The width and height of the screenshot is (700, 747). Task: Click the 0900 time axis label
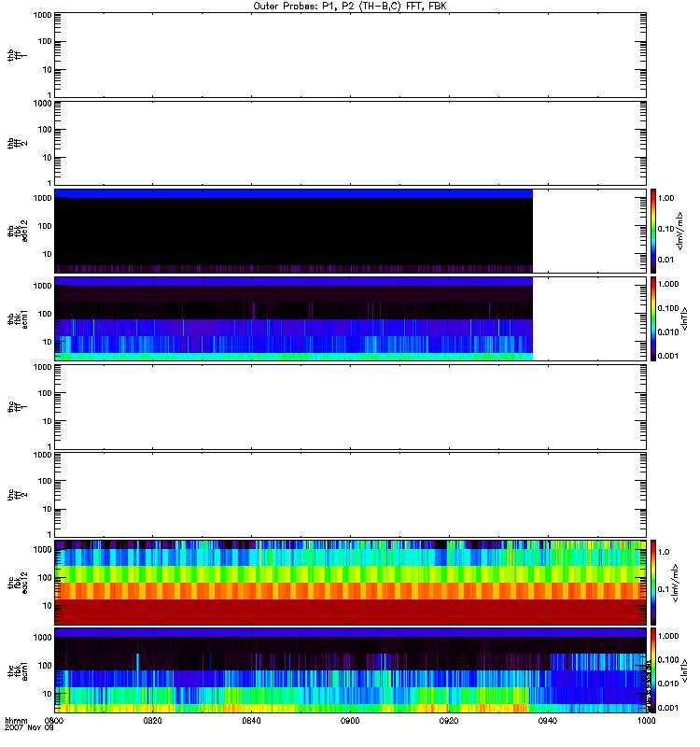pyautogui.click(x=350, y=720)
